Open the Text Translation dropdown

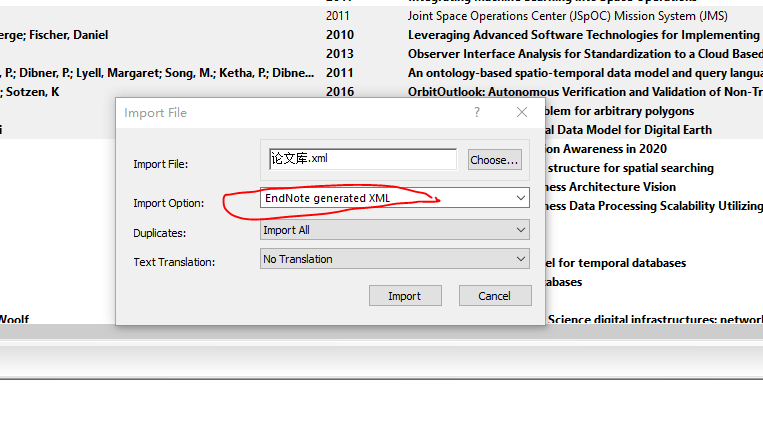pyautogui.click(x=395, y=259)
